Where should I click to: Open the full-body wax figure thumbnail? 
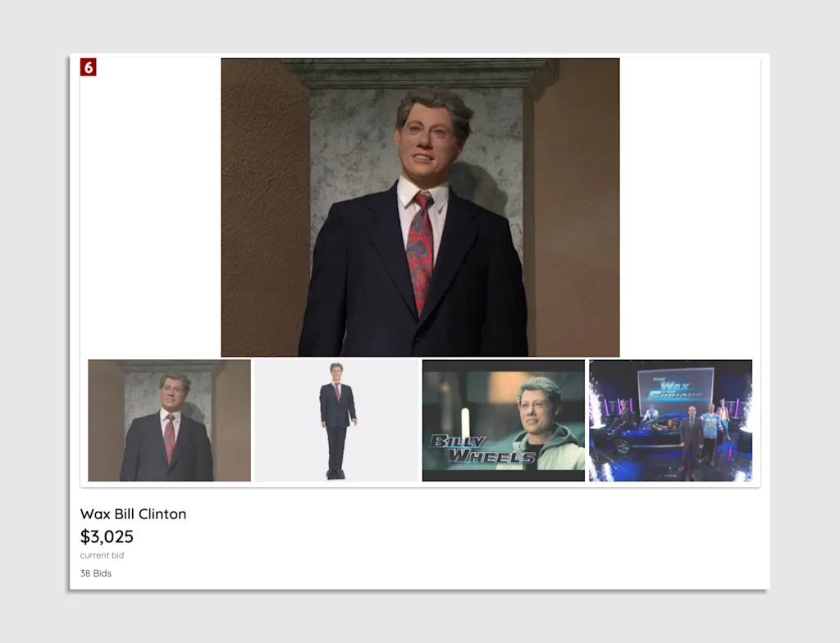point(336,420)
